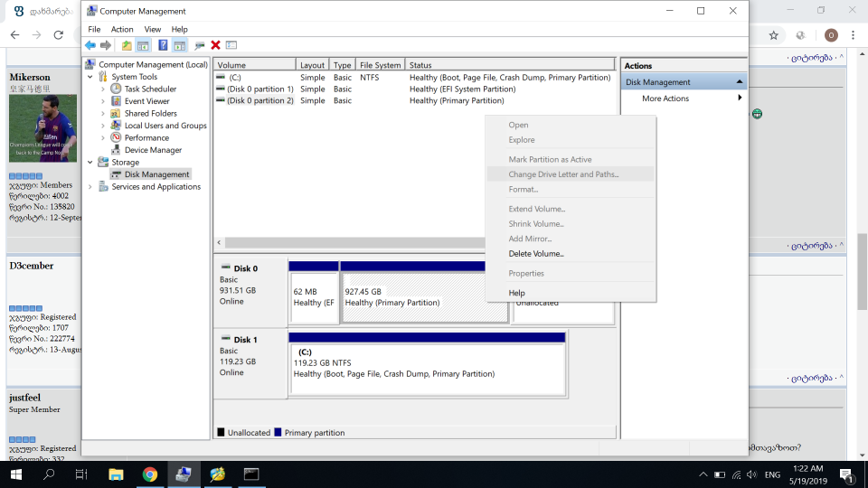
Task: Open Chrome from the Windows taskbar
Action: 150,474
